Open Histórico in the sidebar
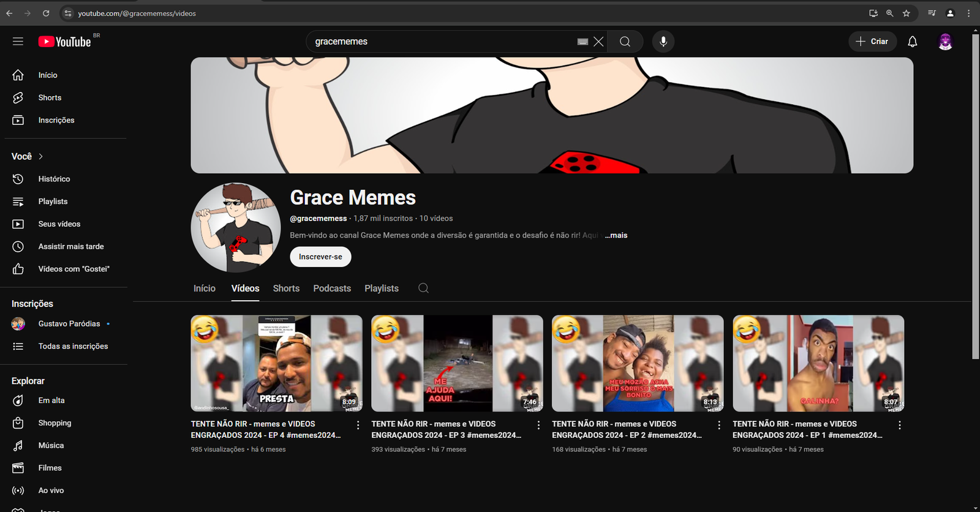 (x=54, y=179)
